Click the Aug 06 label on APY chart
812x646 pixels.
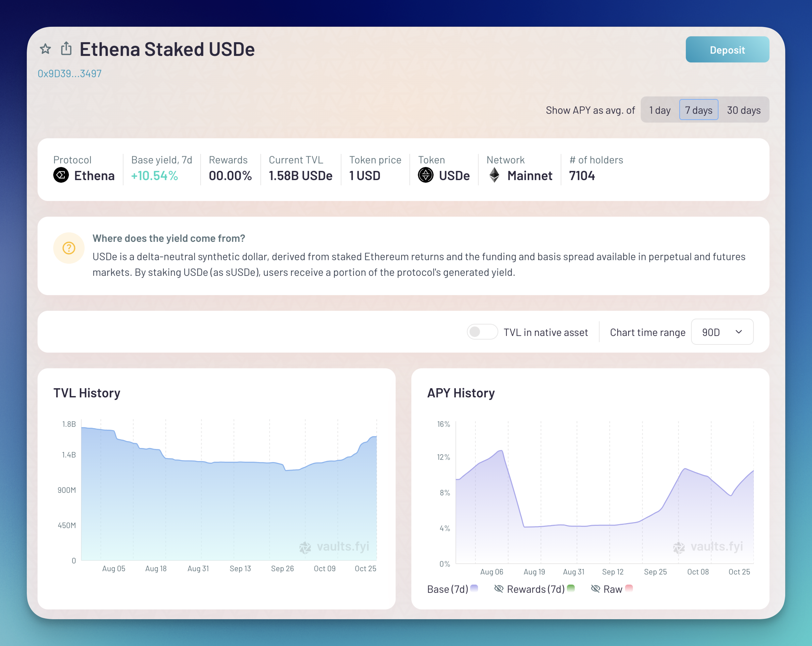(491, 572)
